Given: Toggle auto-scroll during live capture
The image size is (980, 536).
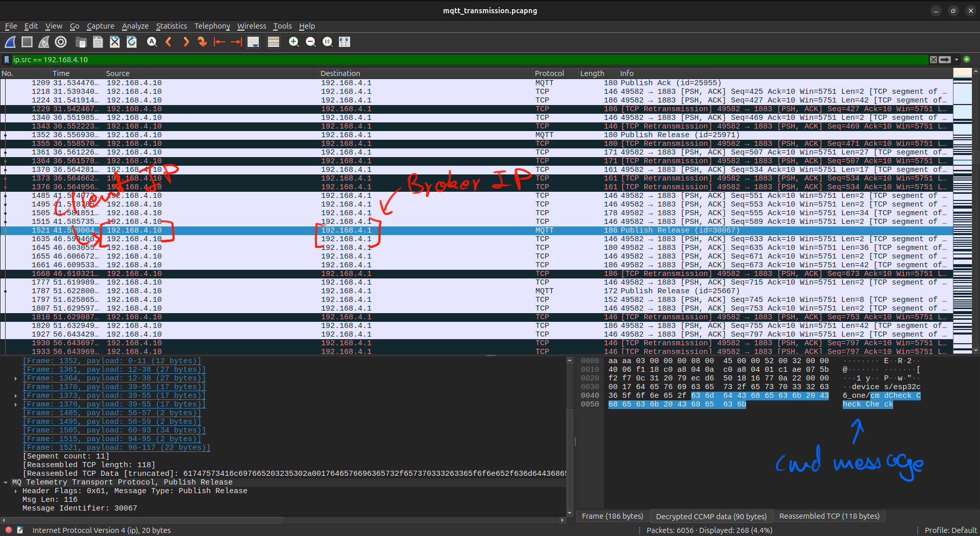Looking at the screenshot, I should [x=253, y=42].
